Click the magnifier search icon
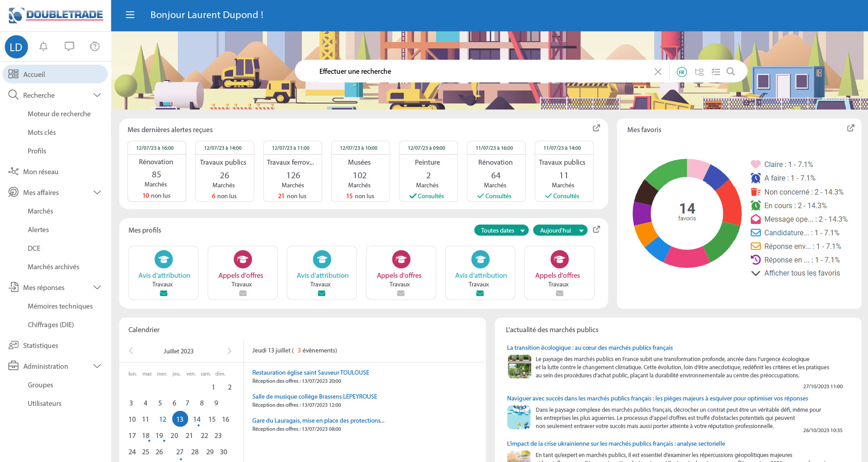 (731, 71)
